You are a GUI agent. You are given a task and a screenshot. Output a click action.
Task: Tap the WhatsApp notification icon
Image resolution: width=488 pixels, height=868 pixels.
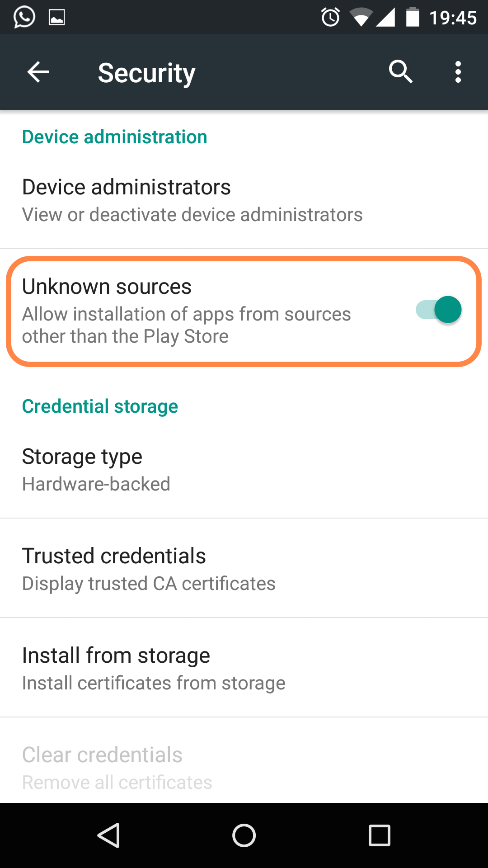tap(24, 18)
